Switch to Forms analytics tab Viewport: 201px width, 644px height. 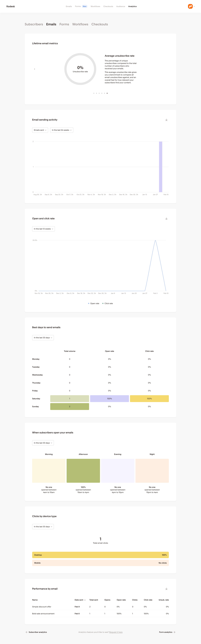coord(64,24)
